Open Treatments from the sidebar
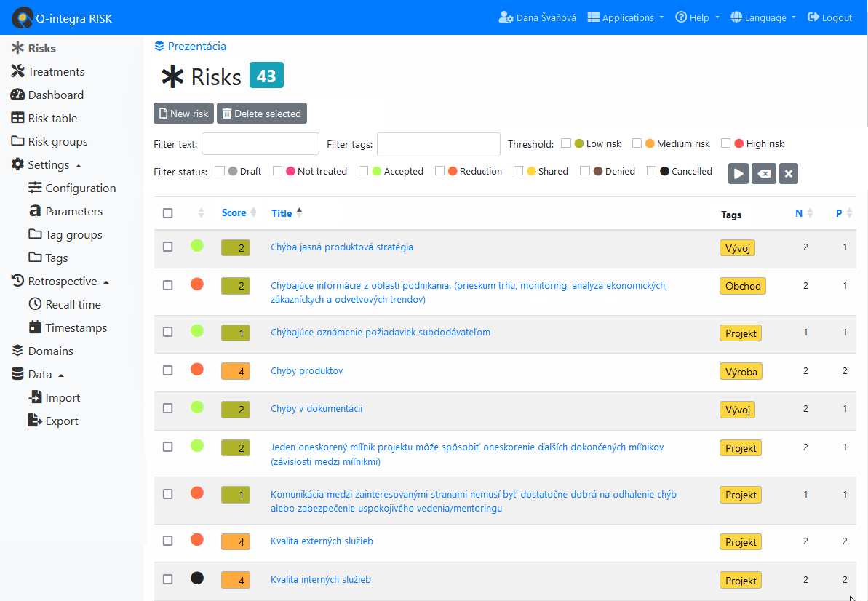This screenshot has height=601, width=868. [57, 71]
